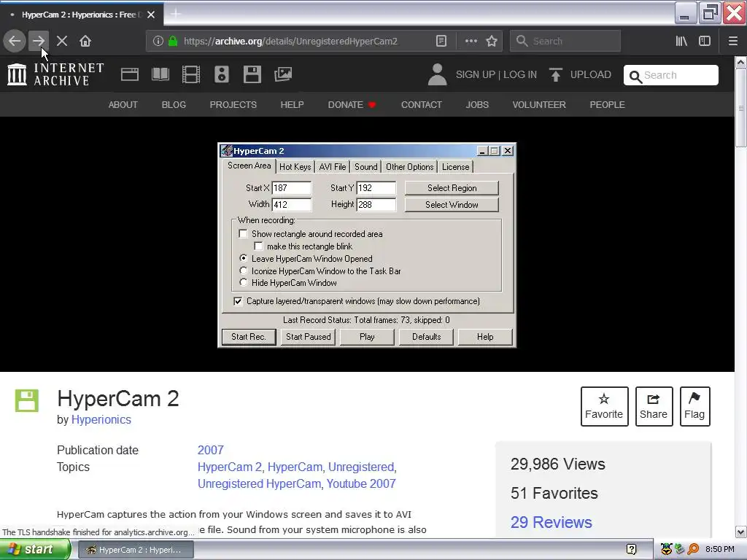Click the SIGN UP link

point(475,75)
